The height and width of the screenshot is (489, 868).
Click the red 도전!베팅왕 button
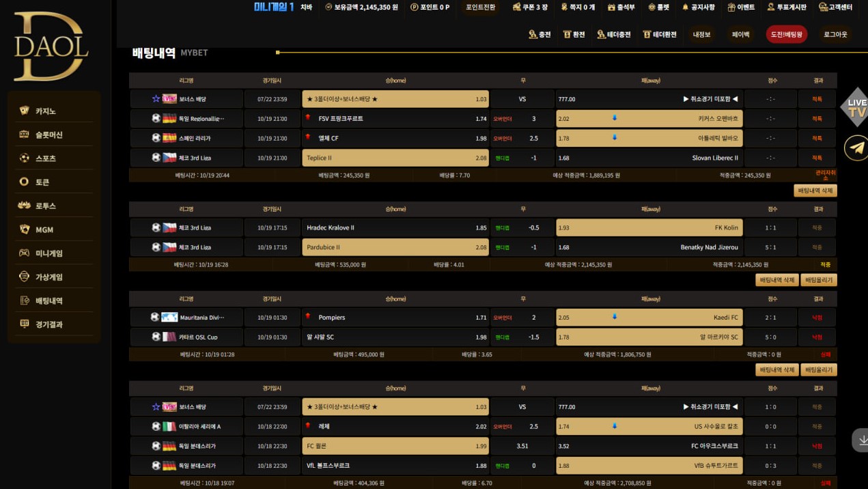786,34
